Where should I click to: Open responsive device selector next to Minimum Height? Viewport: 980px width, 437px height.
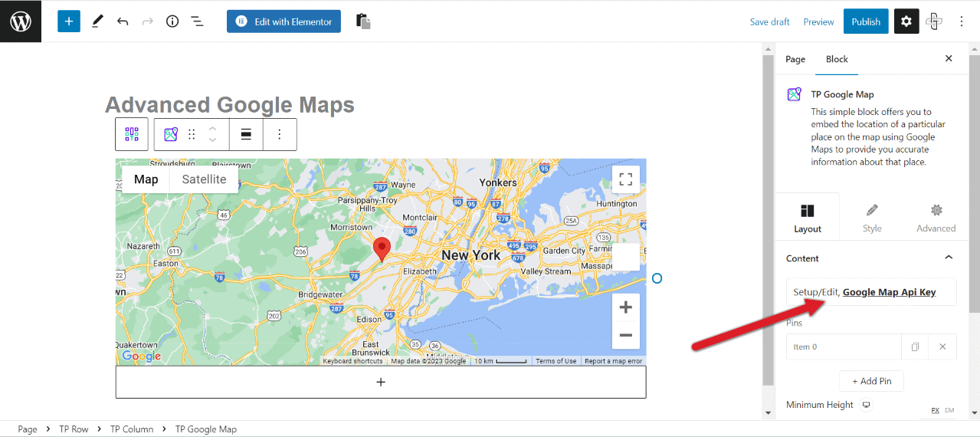tap(867, 405)
